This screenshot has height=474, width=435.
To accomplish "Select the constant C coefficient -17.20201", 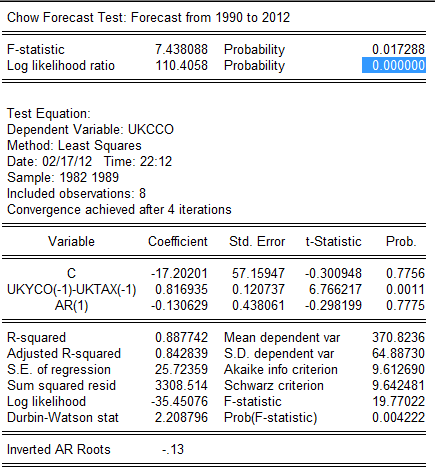I will (x=179, y=273).
